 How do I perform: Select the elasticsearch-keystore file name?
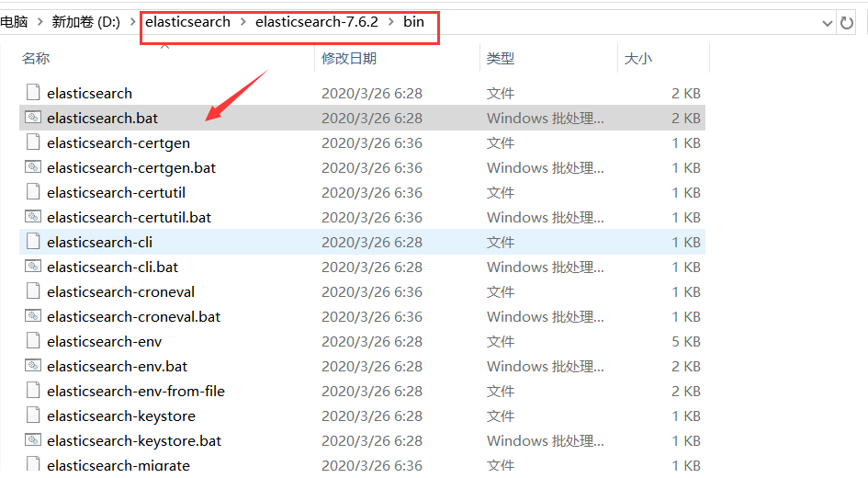point(121,416)
